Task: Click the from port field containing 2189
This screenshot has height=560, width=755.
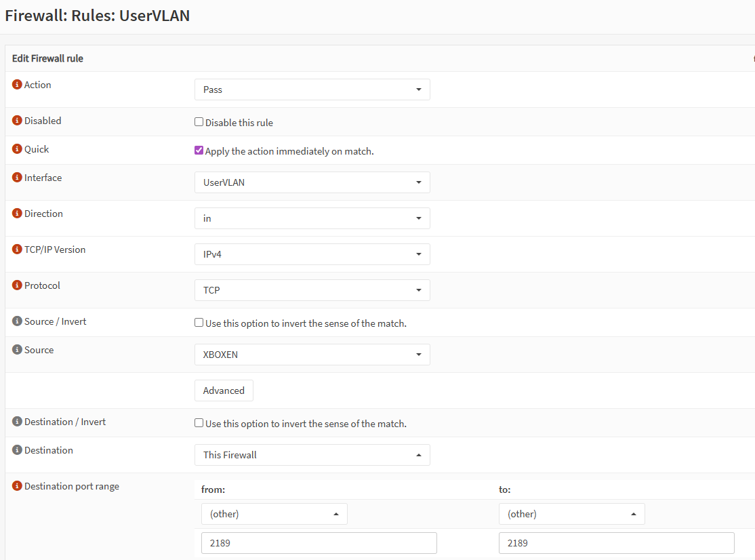Action: [x=319, y=543]
